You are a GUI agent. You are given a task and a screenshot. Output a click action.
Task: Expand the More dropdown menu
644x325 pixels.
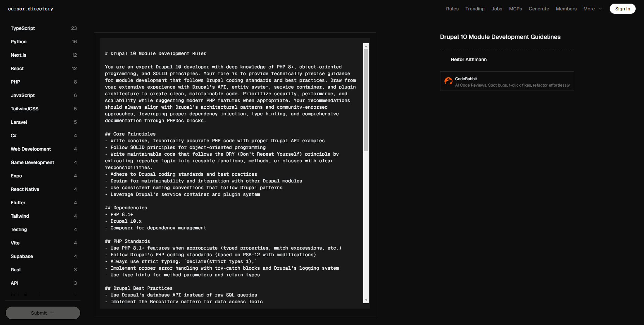[592, 9]
